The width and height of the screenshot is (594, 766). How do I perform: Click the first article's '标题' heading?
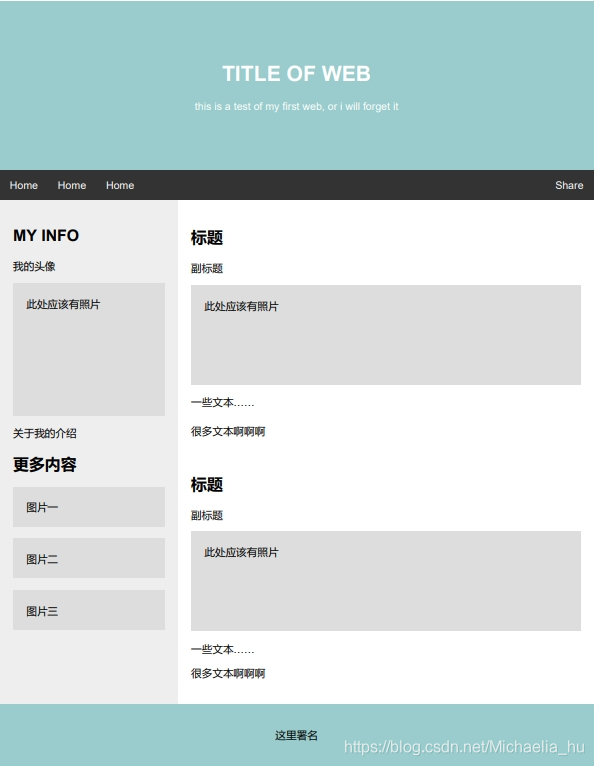(207, 238)
